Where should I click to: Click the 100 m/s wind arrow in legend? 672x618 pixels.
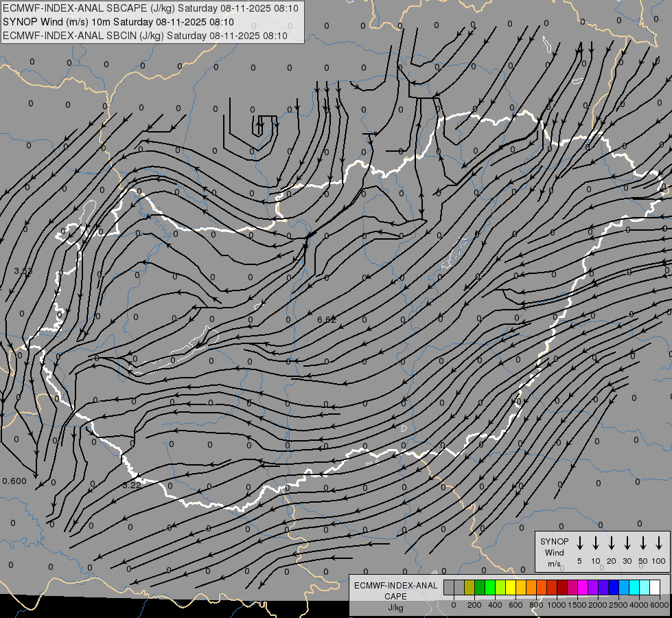point(659,543)
